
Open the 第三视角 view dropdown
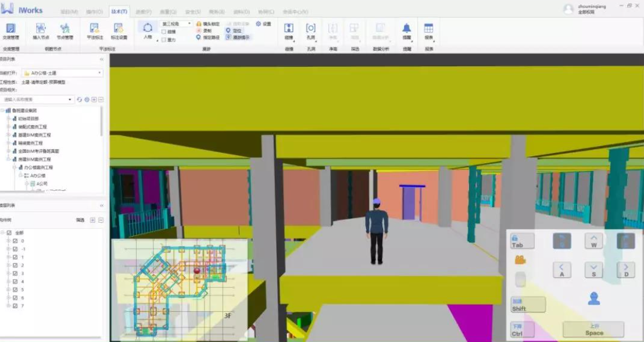(x=176, y=24)
